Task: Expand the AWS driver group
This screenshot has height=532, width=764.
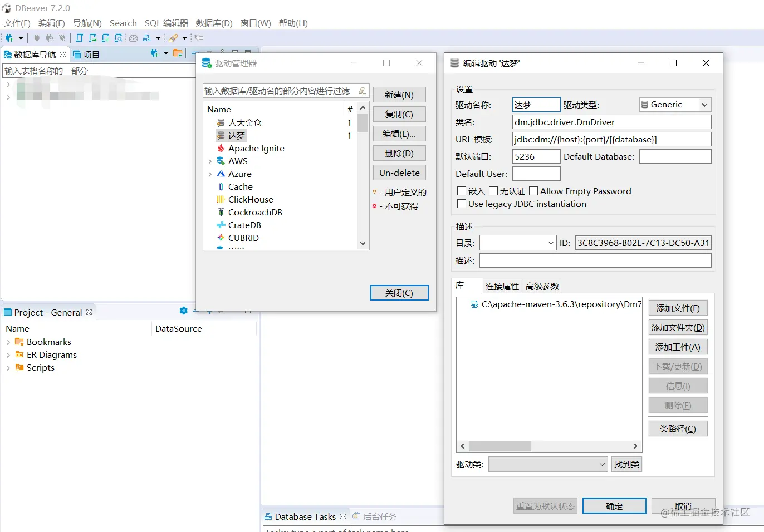Action: [210, 161]
